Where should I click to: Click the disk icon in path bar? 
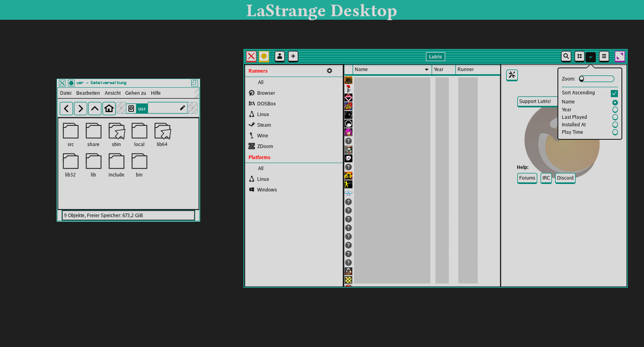tap(131, 108)
